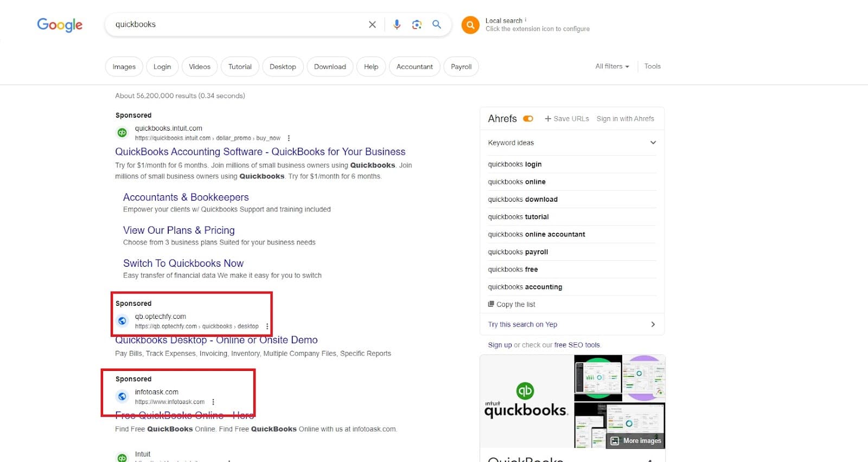Select keyword idea quickbooks login
The width and height of the screenshot is (868, 462).
515,164
